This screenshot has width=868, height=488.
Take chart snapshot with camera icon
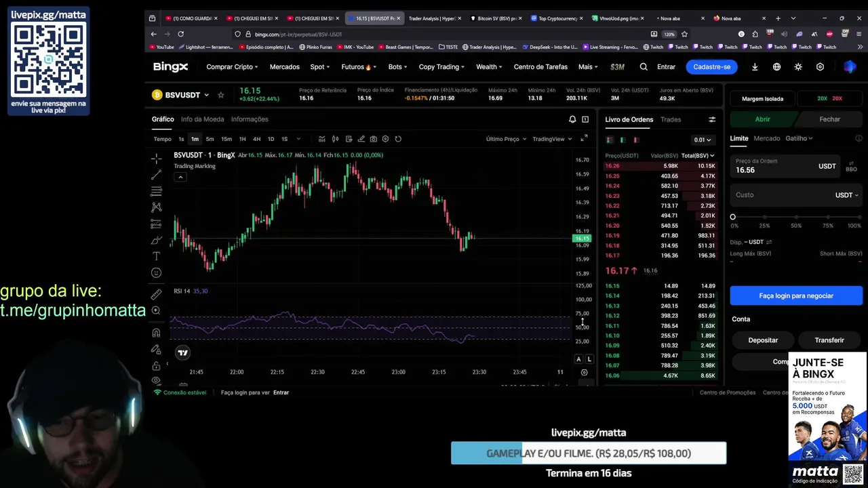(x=374, y=139)
